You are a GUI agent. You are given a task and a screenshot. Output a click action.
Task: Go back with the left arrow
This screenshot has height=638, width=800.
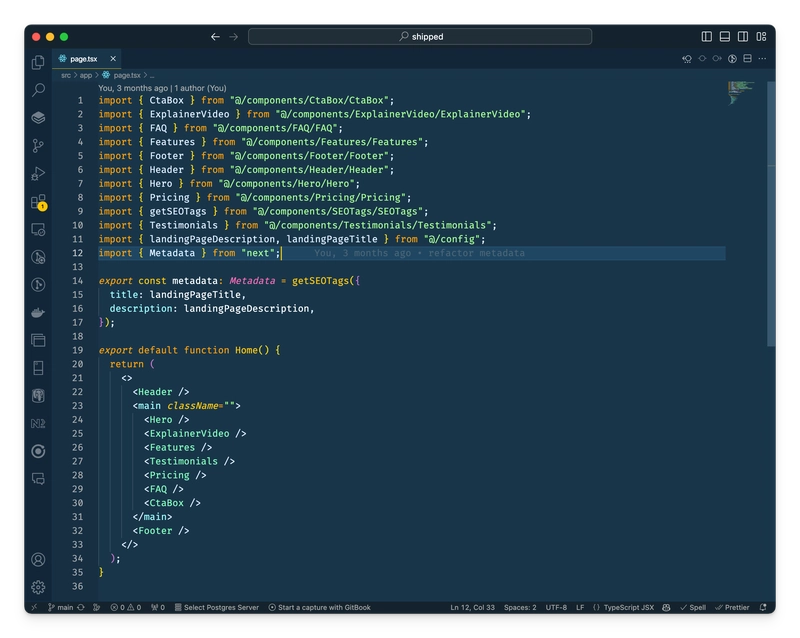click(215, 37)
